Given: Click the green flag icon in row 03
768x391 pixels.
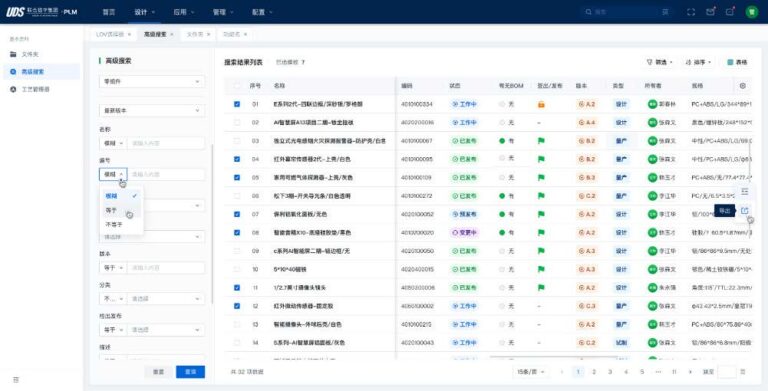Looking at the screenshot, I should pos(541,141).
